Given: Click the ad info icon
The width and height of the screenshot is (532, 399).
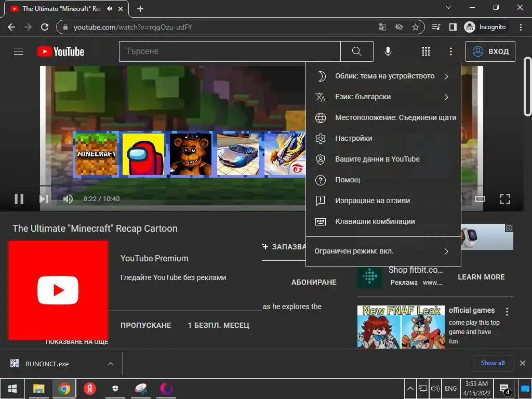Looking at the screenshot, I should pos(509,228).
